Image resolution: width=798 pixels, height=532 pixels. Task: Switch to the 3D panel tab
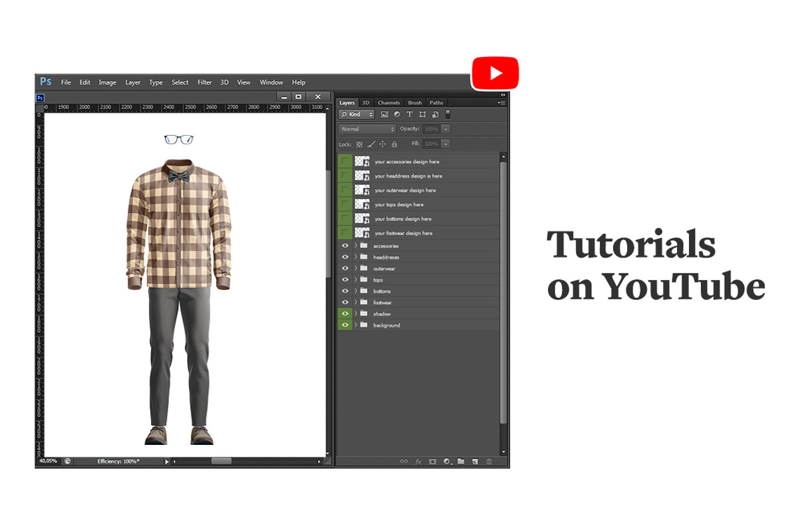[x=366, y=102]
